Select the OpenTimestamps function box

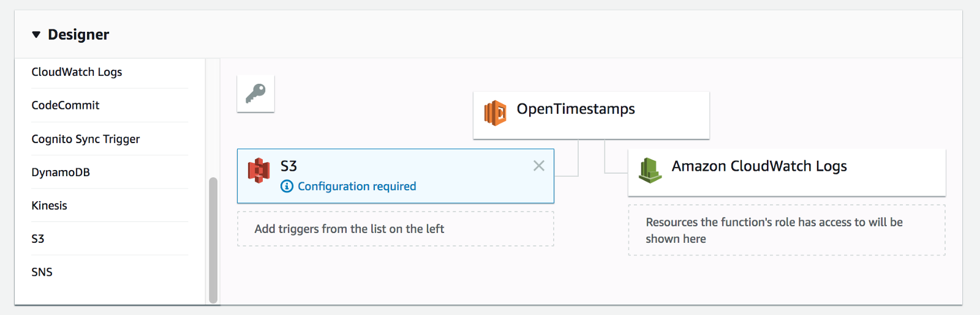(591, 115)
